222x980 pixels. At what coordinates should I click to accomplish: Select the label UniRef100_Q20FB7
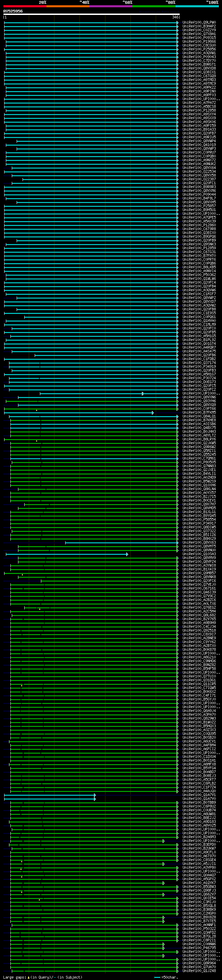click(199, 133)
